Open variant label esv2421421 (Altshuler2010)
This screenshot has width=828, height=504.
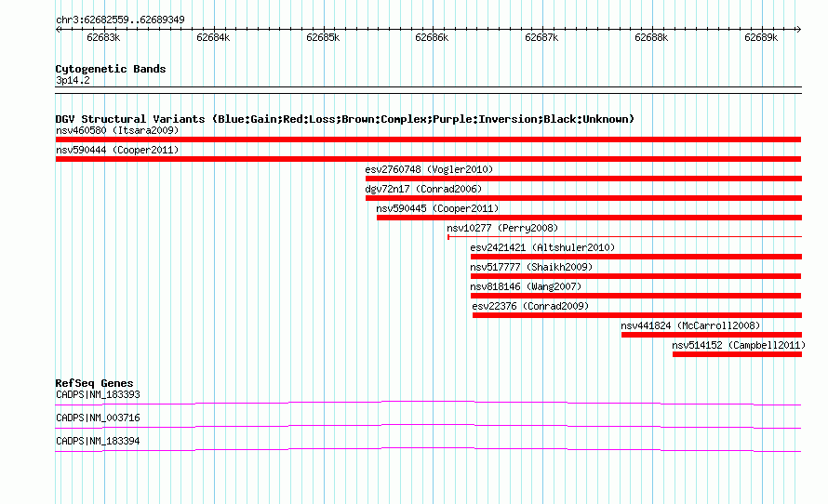coord(542,247)
